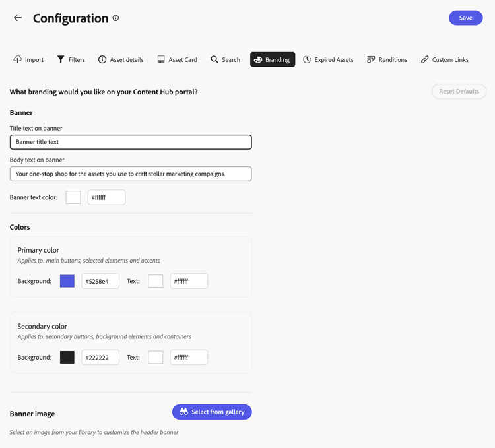Click the back arrow icon
Image resolution: width=495 pixels, height=448 pixels.
point(18,18)
